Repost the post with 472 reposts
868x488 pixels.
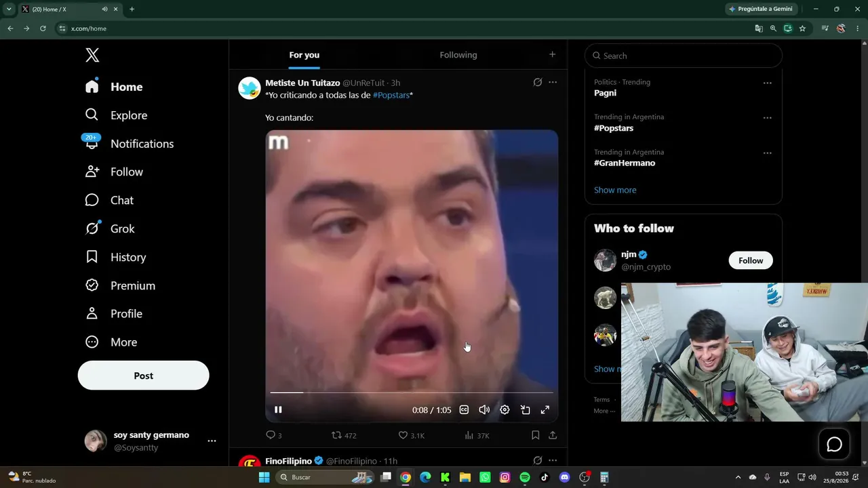coord(344,435)
